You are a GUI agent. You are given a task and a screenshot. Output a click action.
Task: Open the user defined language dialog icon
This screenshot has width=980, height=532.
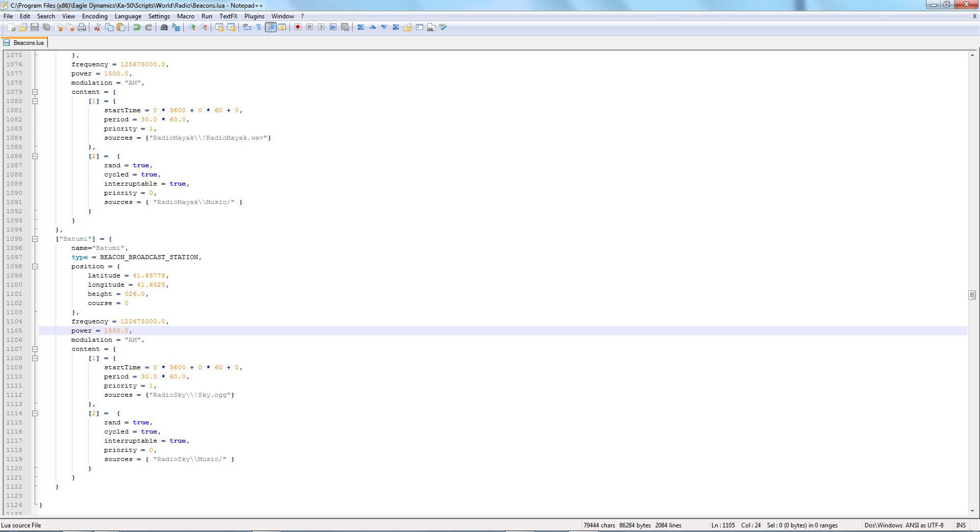pos(282,28)
